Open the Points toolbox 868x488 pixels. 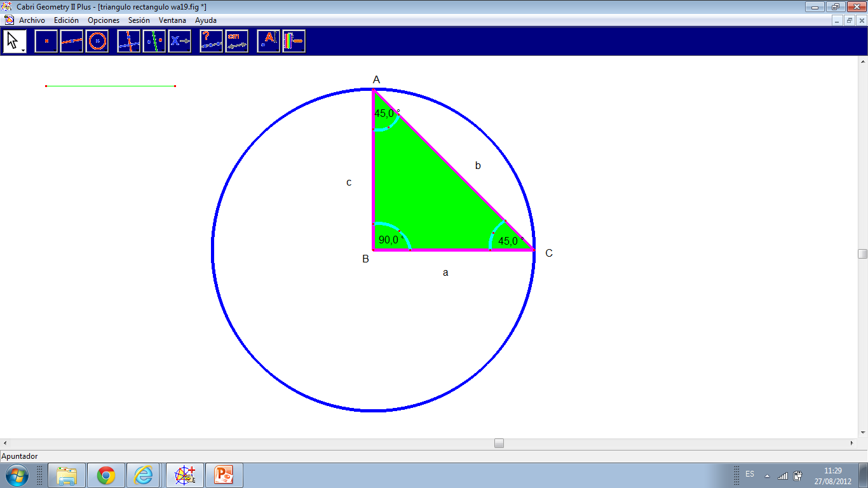(x=46, y=41)
